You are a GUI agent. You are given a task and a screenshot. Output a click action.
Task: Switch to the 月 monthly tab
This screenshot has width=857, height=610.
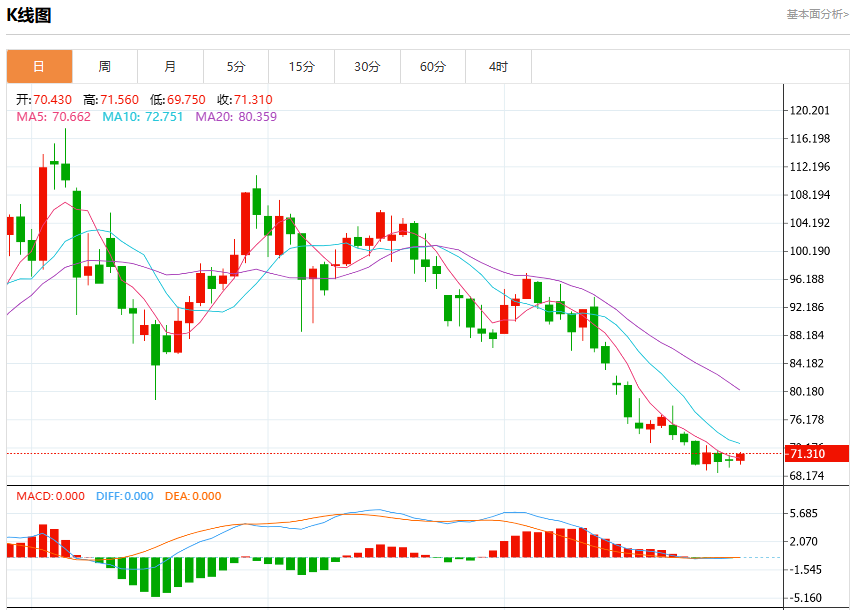tap(171, 67)
